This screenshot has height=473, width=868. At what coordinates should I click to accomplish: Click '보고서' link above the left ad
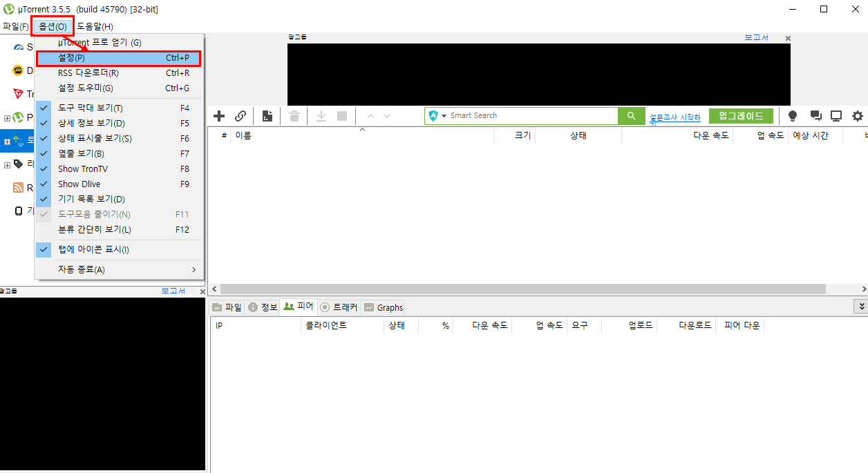tap(173, 291)
